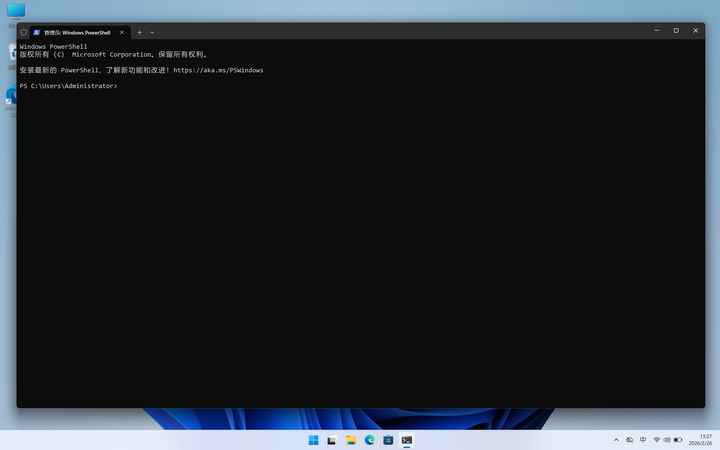The image size is (720, 450).
Task: Click the speaker volume tray icon
Action: tap(667, 440)
